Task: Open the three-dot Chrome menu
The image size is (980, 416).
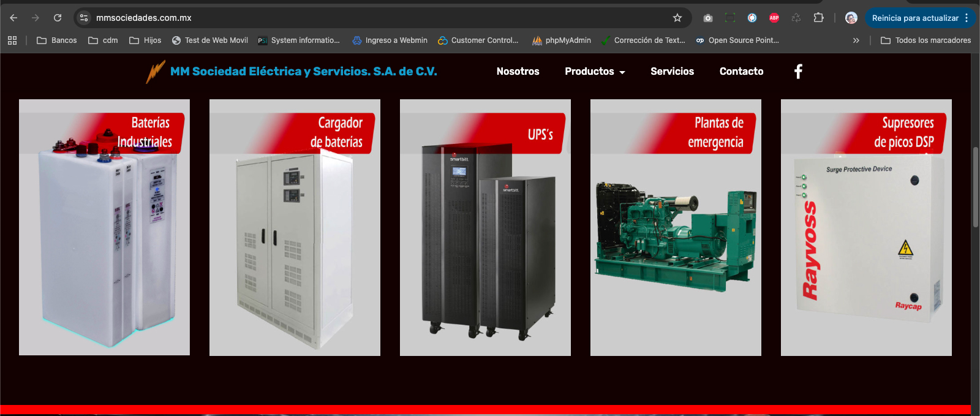Action: tap(967, 18)
